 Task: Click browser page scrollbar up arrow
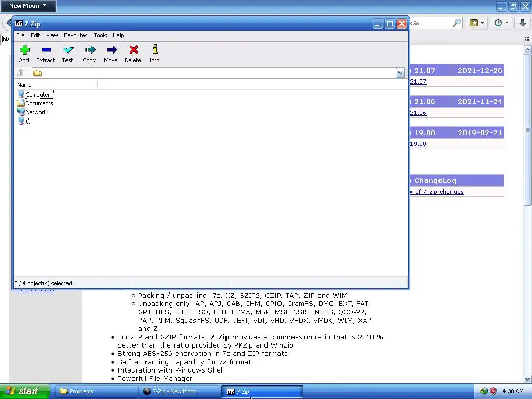pos(527,50)
